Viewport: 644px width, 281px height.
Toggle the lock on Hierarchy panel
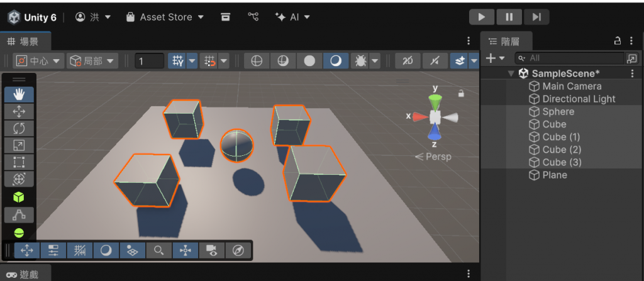(618, 41)
